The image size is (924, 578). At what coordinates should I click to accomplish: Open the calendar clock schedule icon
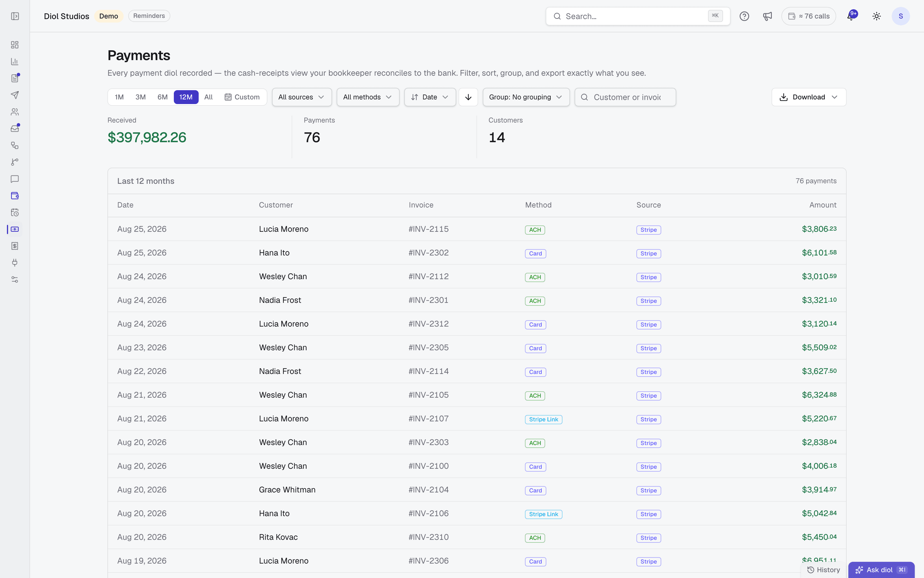coord(15,212)
